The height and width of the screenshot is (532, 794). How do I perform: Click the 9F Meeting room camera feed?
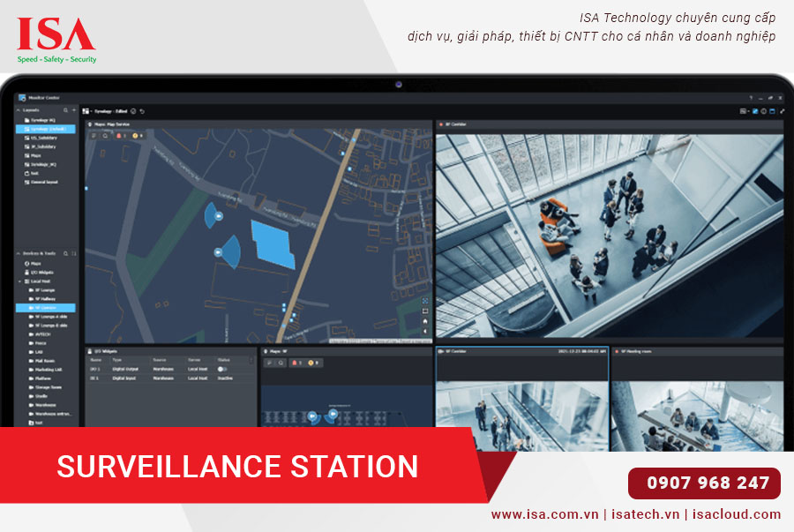[698, 400]
